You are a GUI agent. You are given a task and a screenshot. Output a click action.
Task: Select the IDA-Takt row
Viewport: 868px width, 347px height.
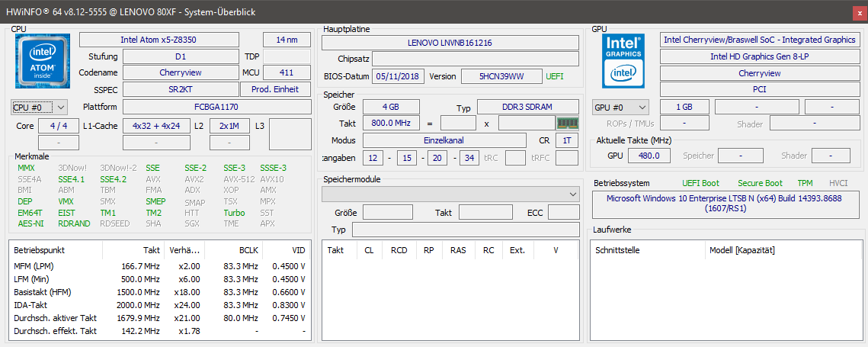(32, 304)
